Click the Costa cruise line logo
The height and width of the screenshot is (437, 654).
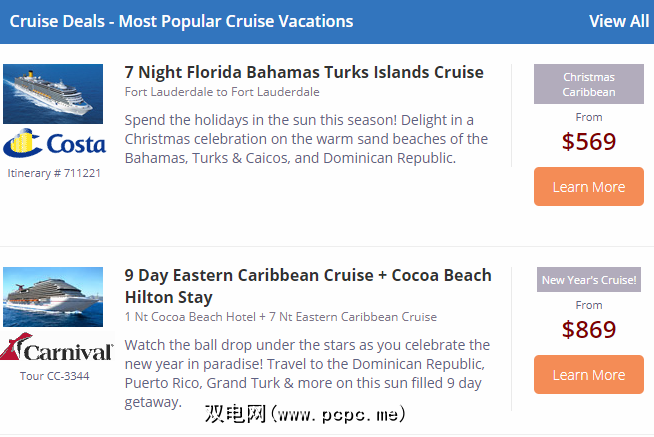(53, 144)
